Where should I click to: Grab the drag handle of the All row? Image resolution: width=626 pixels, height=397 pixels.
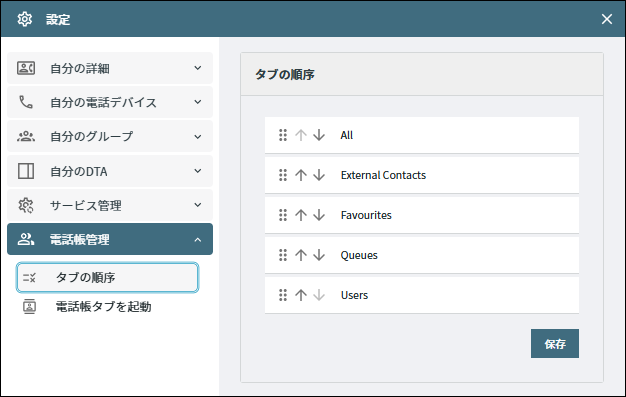tap(283, 135)
